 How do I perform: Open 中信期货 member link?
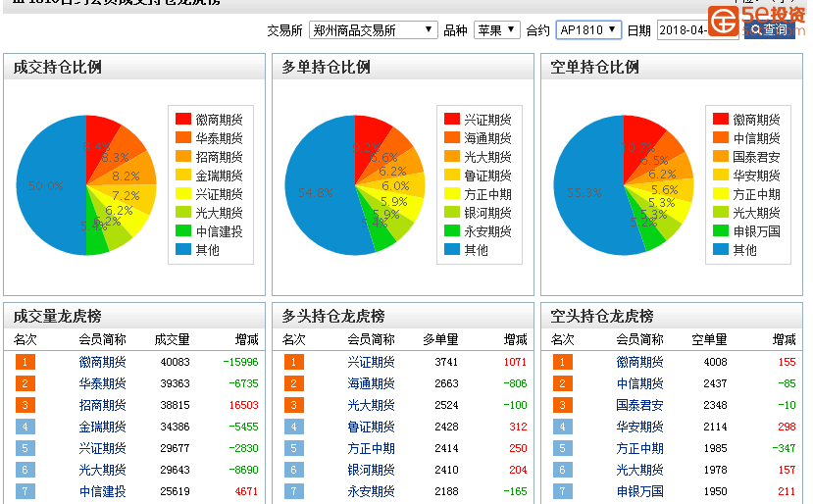click(x=639, y=383)
